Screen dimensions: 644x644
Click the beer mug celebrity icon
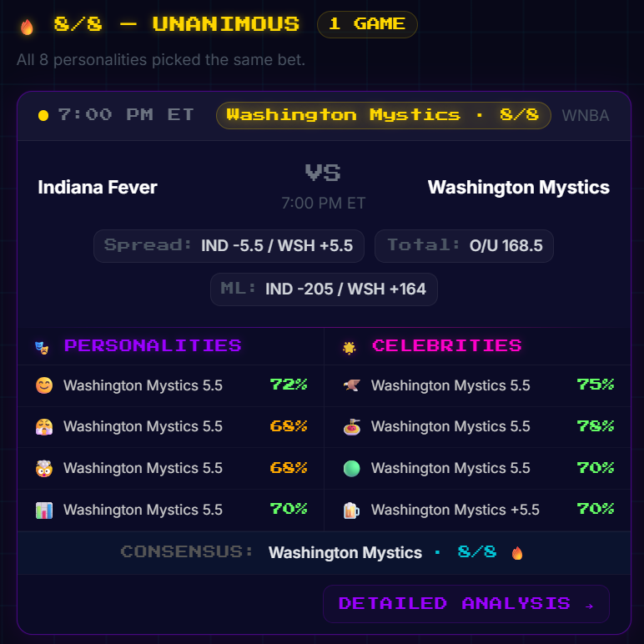pos(351,510)
